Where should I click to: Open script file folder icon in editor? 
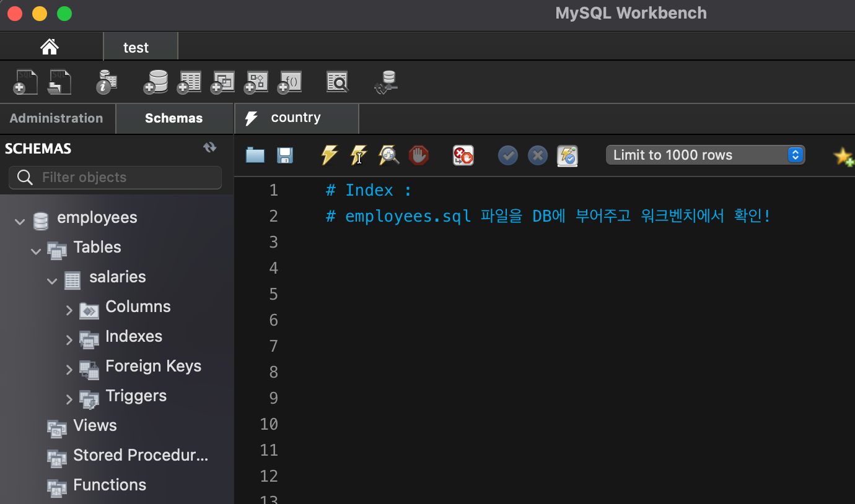click(x=255, y=155)
